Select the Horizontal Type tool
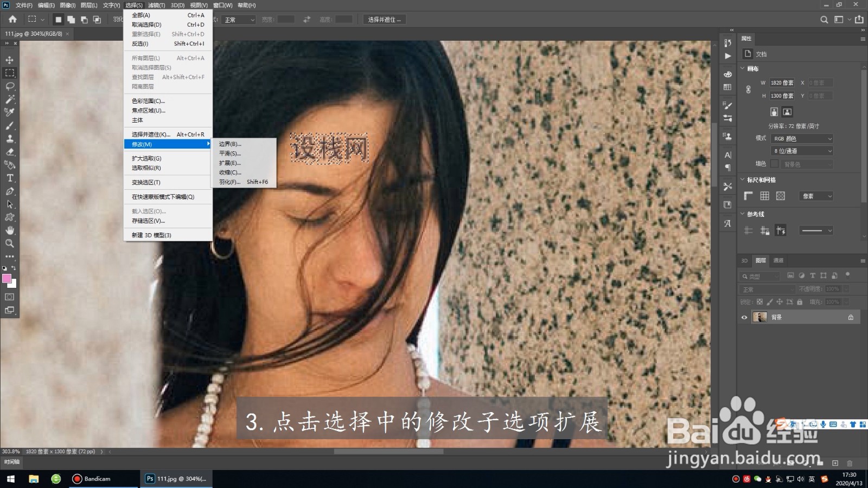This screenshot has width=868, height=488. click(x=10, y=178)
